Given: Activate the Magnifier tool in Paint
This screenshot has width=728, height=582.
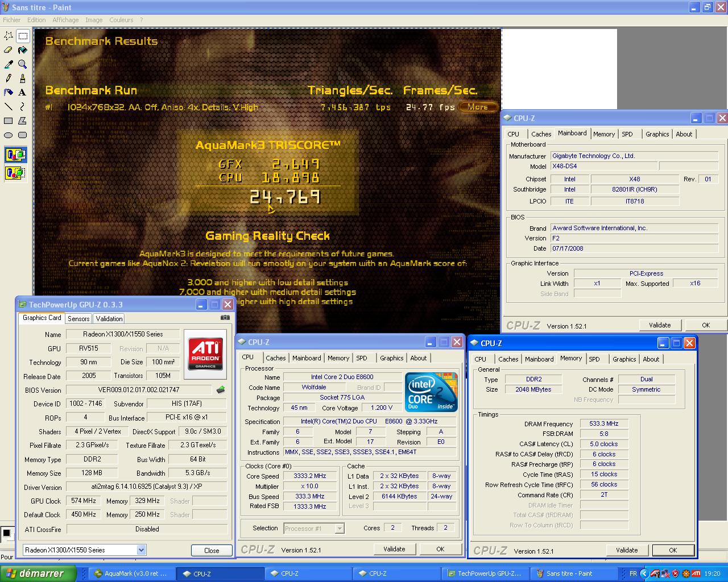Looking at the screenshot, I should coord(22,64).
